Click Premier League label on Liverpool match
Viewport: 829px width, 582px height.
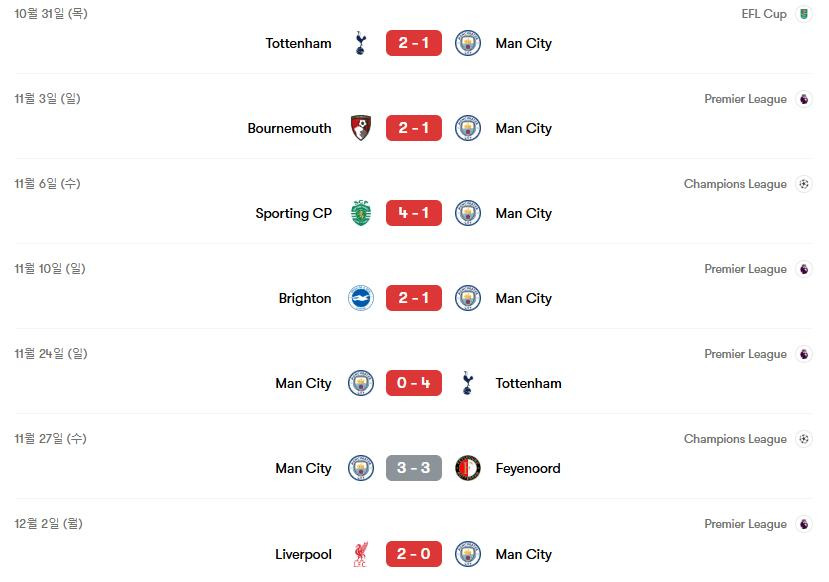click(745, 524)
